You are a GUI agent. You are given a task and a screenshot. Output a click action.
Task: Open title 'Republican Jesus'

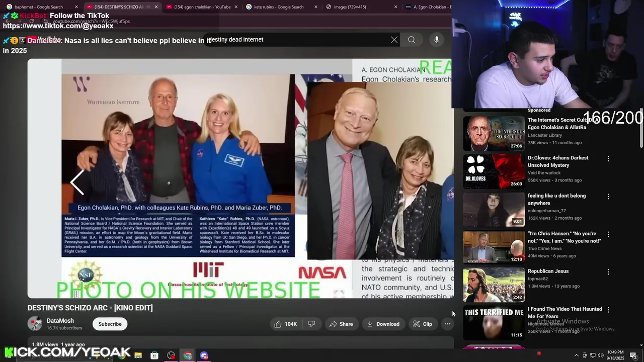(548, 271)
